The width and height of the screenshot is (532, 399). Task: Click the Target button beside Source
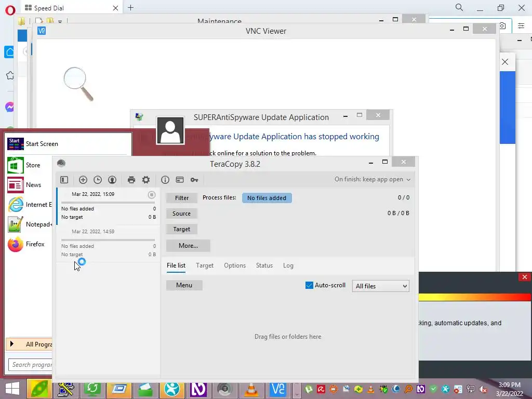182,229
